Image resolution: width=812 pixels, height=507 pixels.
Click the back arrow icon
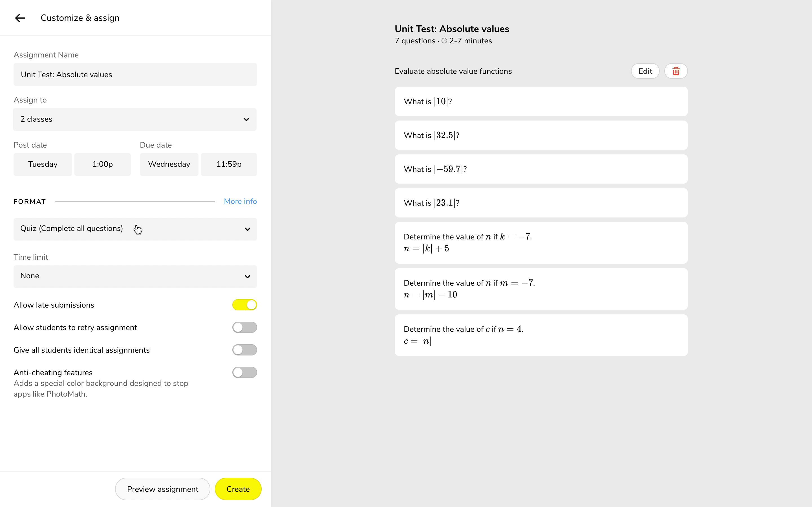pyautogui.click(x=20, y=18)
